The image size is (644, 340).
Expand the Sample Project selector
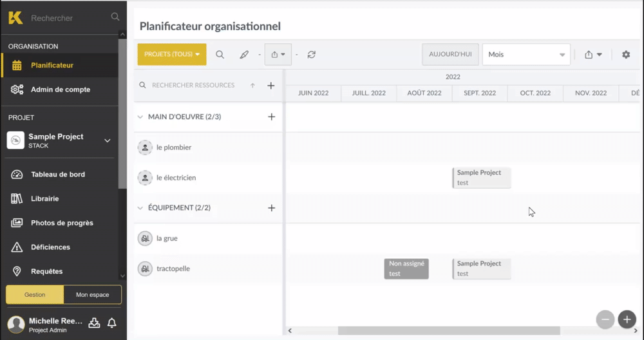point(107,141)
